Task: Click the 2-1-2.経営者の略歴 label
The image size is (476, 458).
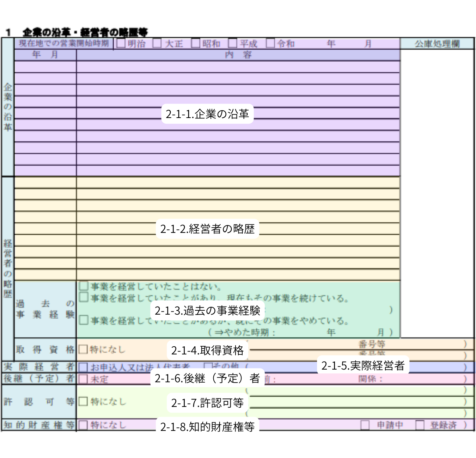Action: [207, 229]
